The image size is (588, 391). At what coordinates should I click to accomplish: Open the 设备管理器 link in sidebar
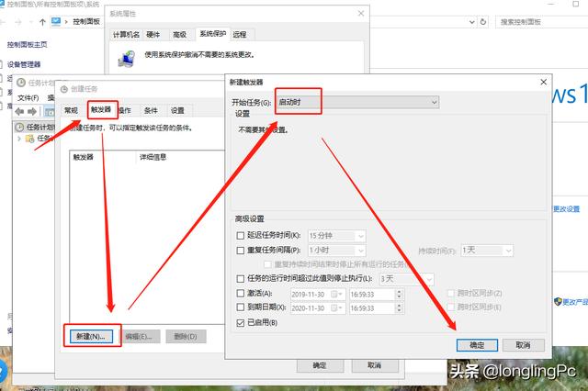click(24, 64)
